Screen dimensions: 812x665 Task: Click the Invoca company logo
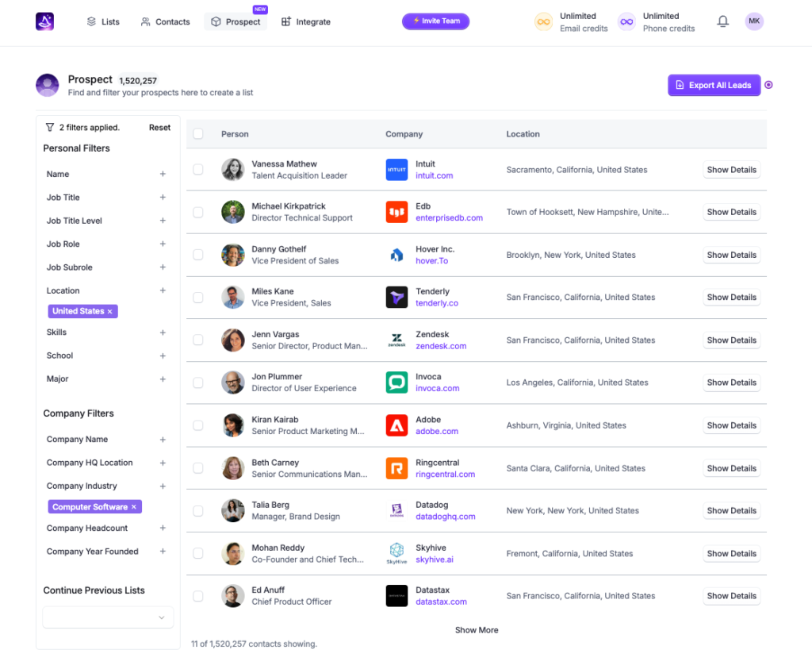(396, 382)
